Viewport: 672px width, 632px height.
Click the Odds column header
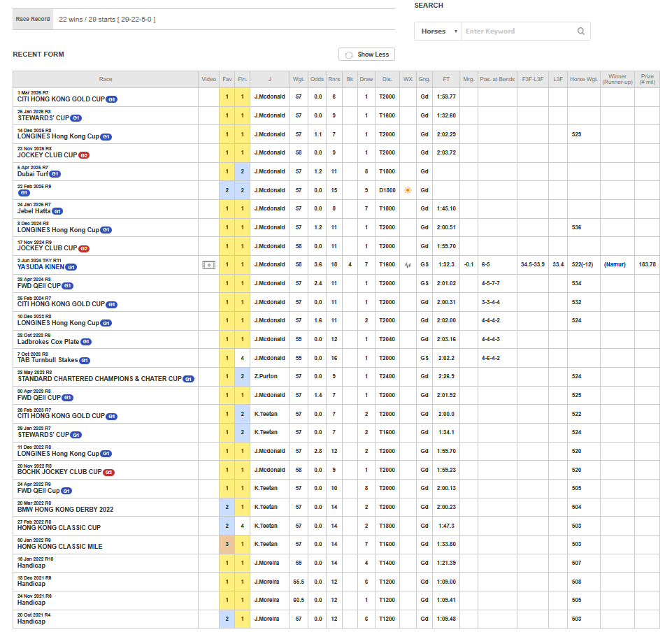(x=317, y=79)
